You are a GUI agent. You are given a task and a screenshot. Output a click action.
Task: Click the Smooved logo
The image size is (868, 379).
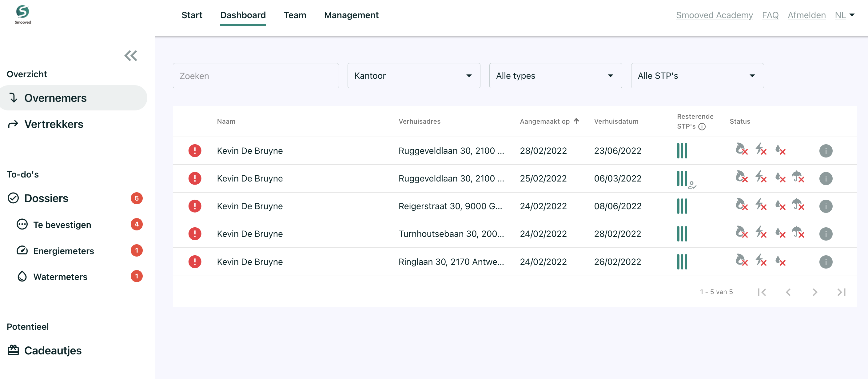(x=23, y=15)
